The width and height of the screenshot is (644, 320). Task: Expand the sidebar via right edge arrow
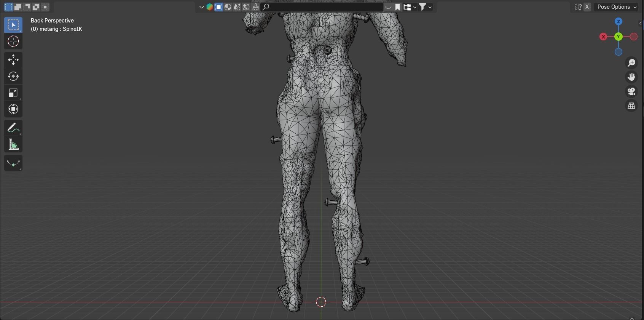(641, 23)
